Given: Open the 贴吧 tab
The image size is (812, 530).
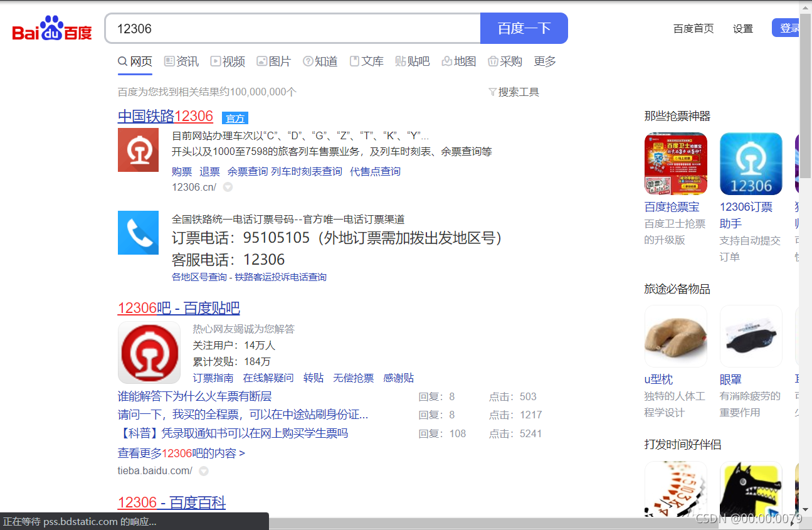Looking at the screenshot, I should click(x=413, y=61).
